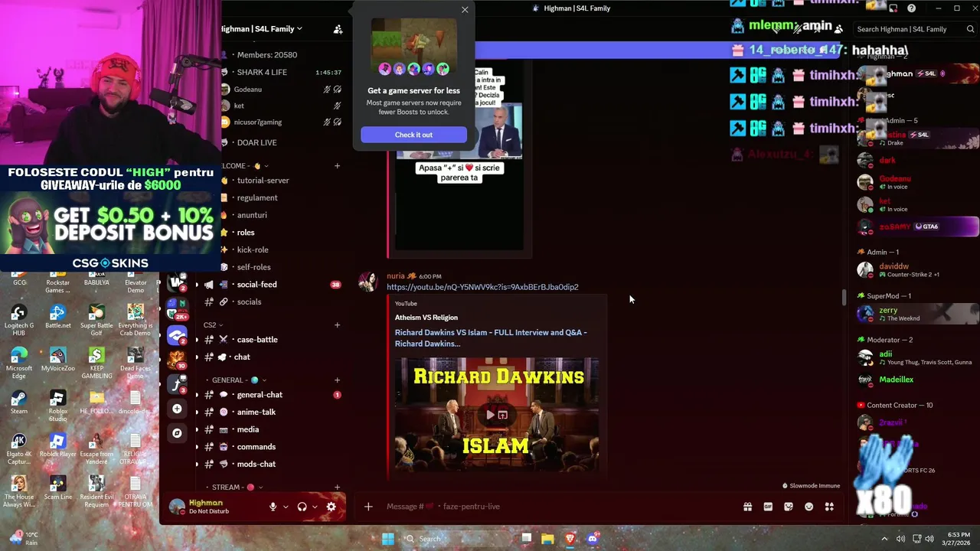The height and width of the screenshot is (551, 980).
Task: Open the server icon with the 2K+ badge
Action: pyautogui.click(x=177, y=308)
